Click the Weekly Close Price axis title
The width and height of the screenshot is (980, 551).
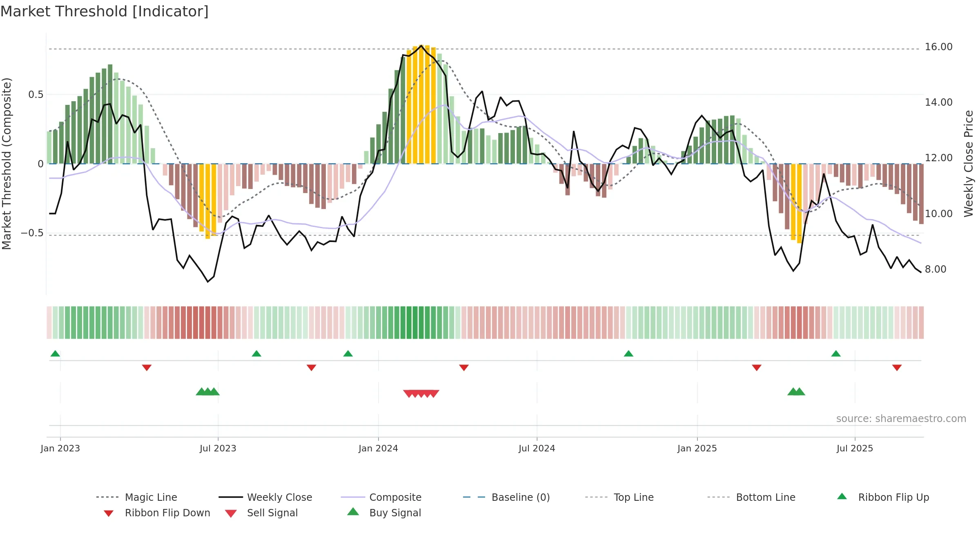(969, 163)
